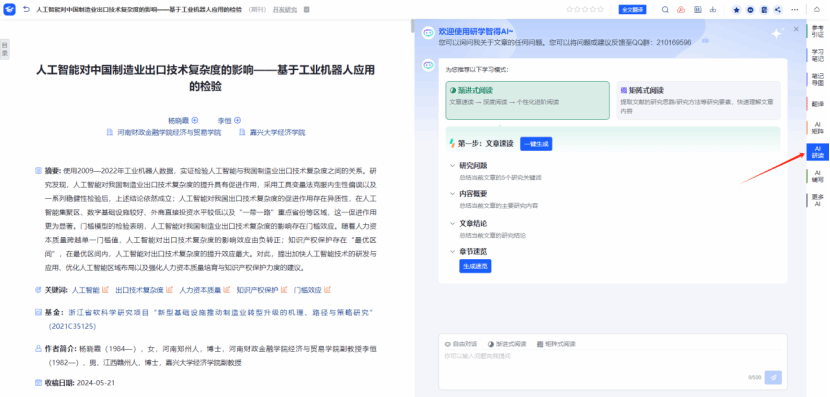This screenshot has height=397, width=830.
Task: Click the magnifier search icon in the toolbar
Action: tap(665, 10)
